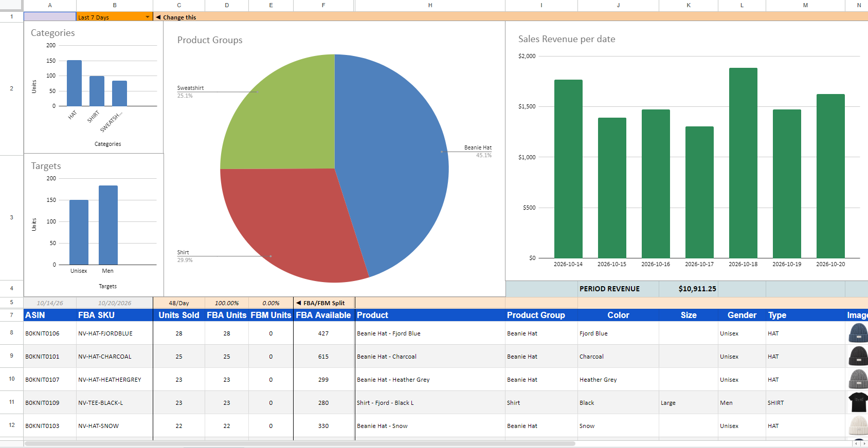Viewport: 868px width, 448px height.
Task: Click the Unisex bar in Targets chart
Action: pos(79,232)
